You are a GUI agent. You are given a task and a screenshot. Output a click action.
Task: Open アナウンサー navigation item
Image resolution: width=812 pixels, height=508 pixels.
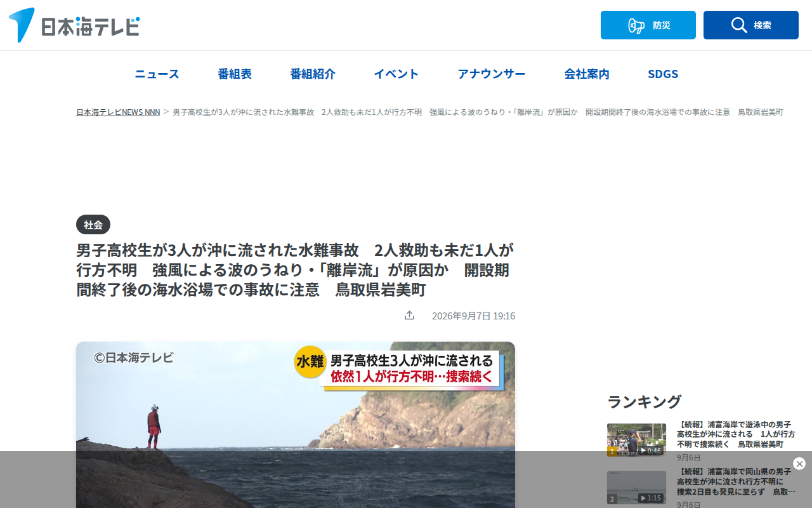pos(492,74)
